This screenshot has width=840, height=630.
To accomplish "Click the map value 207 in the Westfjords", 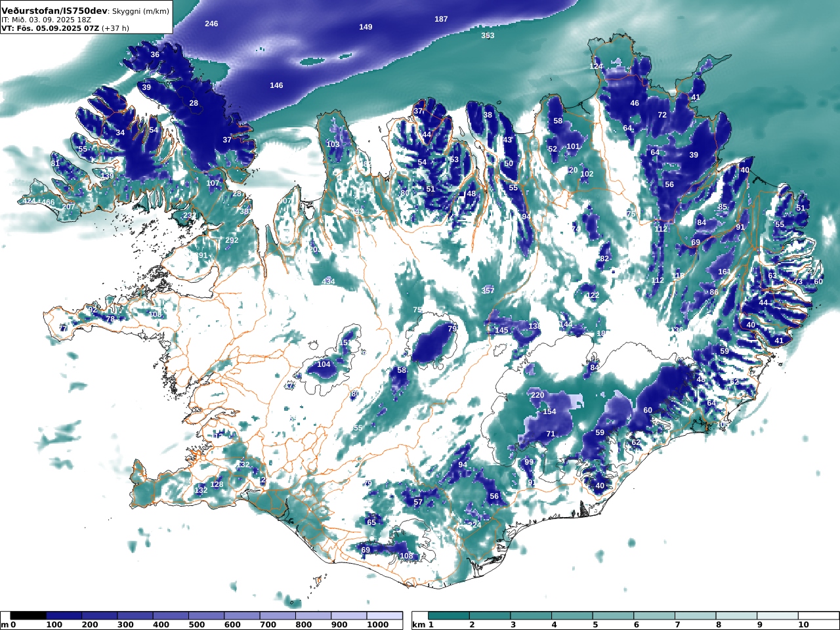I will 68,207.
